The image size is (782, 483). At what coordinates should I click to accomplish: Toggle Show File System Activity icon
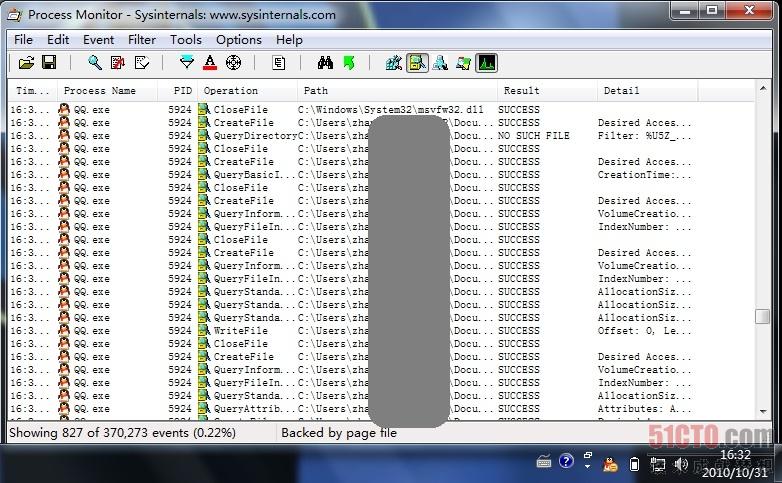tap(417, 63)
